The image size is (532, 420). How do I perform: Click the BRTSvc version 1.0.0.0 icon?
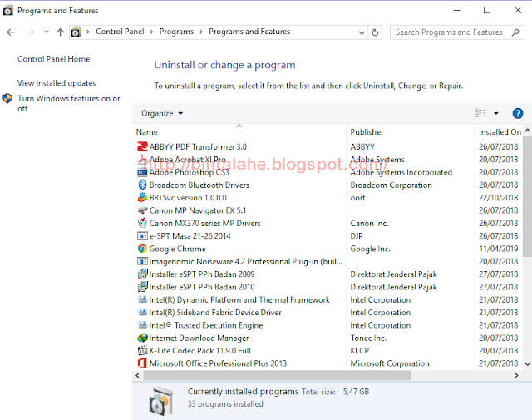142,198
